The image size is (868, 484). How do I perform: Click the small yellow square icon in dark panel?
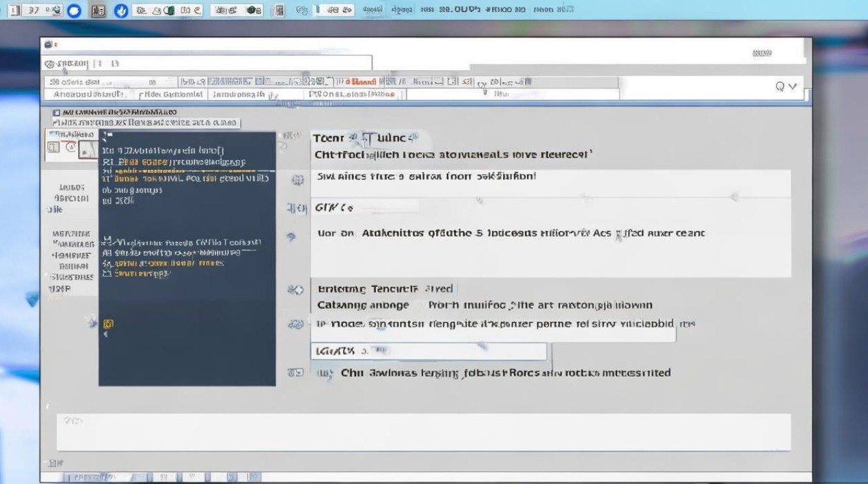point(108,323)
